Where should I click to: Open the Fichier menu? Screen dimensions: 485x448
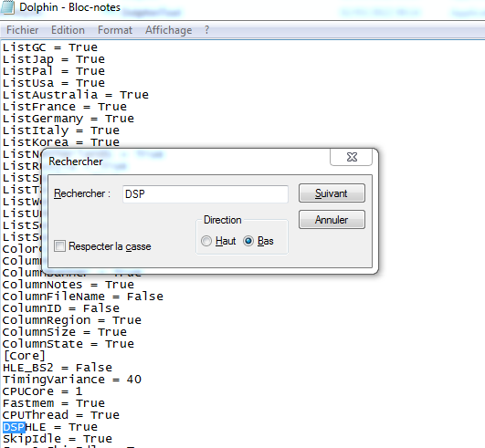click(22, 30)
